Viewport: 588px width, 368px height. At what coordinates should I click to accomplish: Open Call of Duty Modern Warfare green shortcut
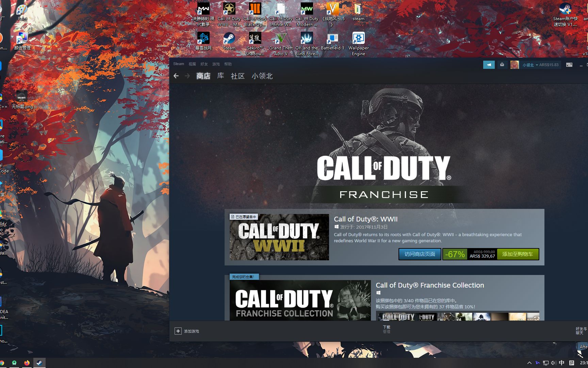(x=307, y=15)
